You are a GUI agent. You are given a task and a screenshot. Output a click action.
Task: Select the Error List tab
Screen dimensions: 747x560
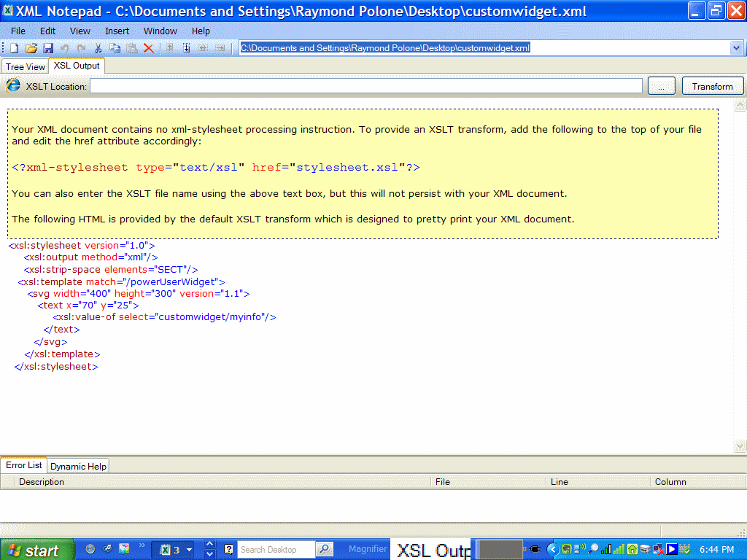(x=24, y=464)
